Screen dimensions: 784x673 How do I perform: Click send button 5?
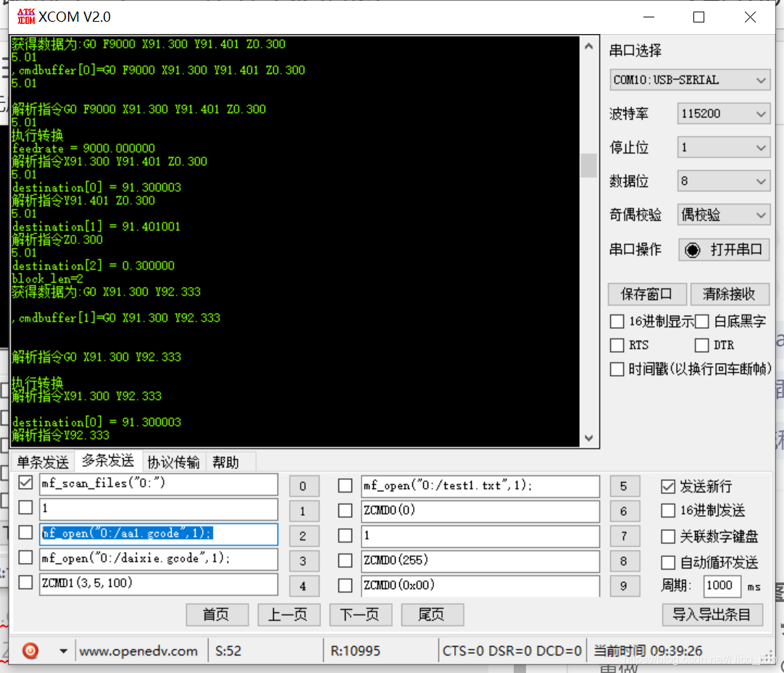click(x=625, y=486)
